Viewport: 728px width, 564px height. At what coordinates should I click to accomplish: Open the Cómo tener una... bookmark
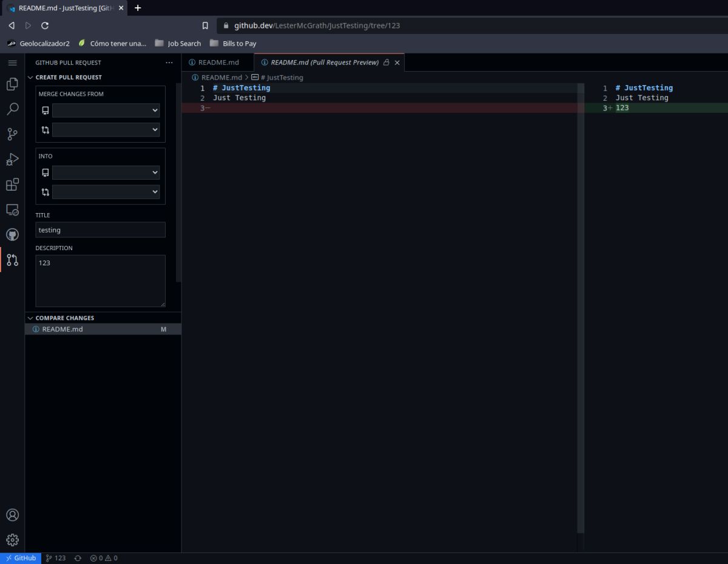click(x=112, y=44)
